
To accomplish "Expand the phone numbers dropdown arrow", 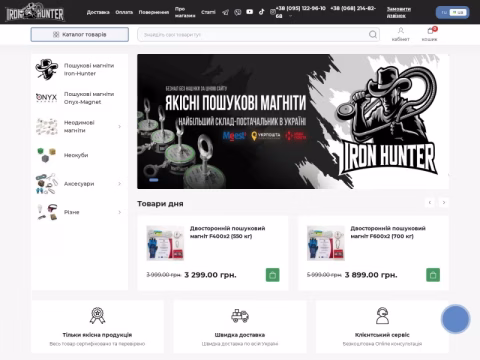I will tap(290, 16).
